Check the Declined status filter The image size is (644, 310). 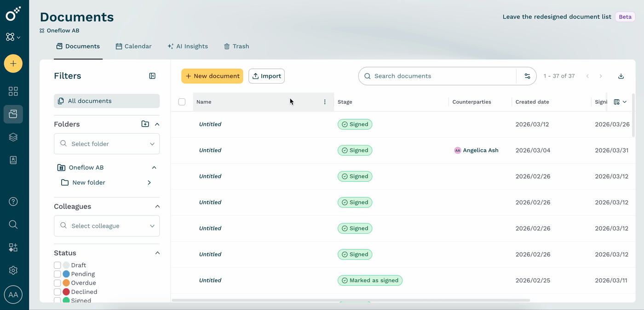coord(57,292)
